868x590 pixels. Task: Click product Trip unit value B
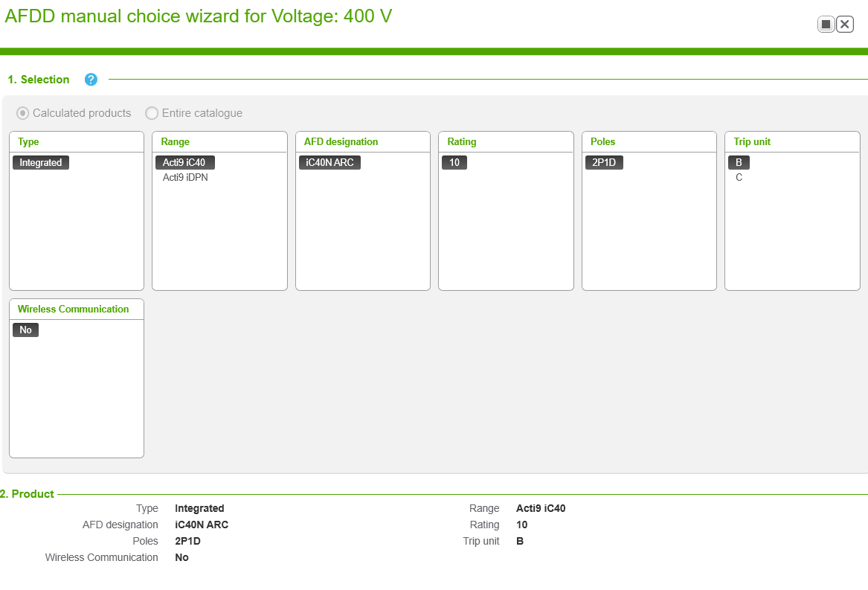point(520,541)
